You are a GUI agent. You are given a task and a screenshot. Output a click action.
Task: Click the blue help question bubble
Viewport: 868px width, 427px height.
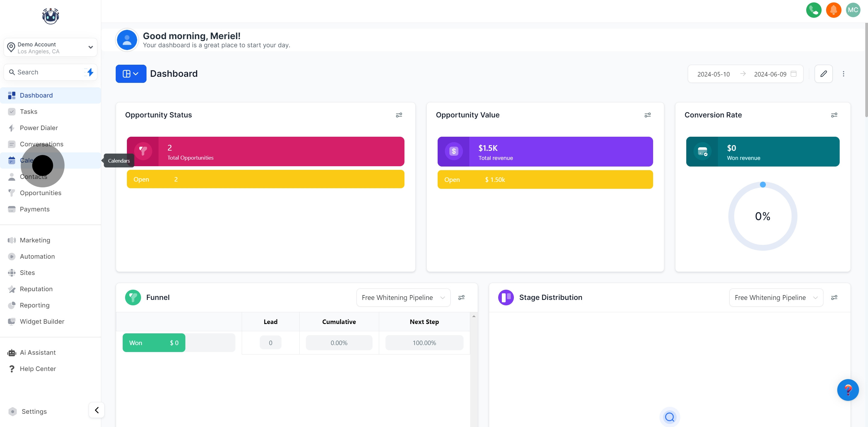tap(848, 390)
